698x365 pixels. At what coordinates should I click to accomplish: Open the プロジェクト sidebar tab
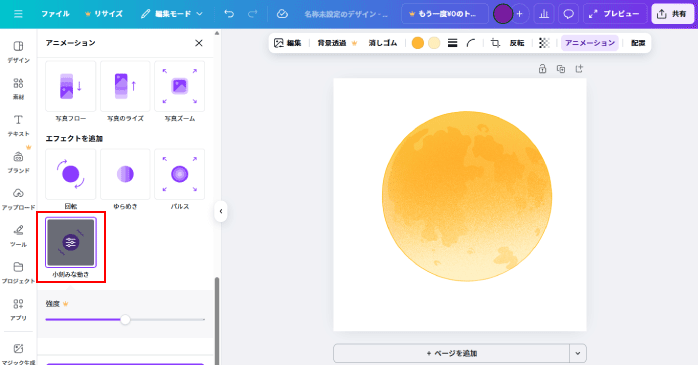pyautogui.click(x=18, y=272)
